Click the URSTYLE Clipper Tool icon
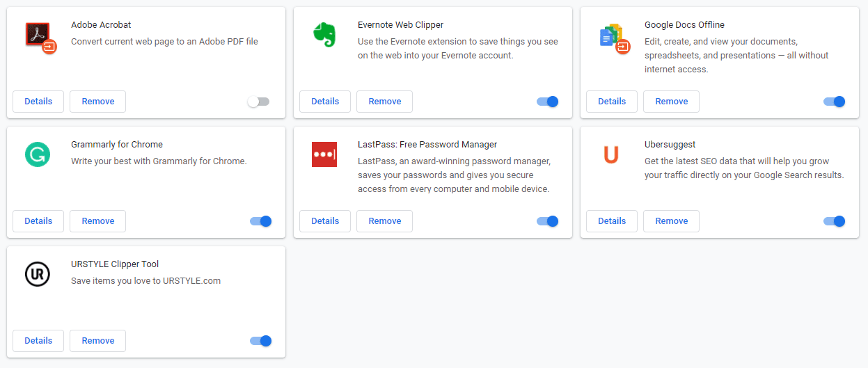 click(x=38, y=274)
